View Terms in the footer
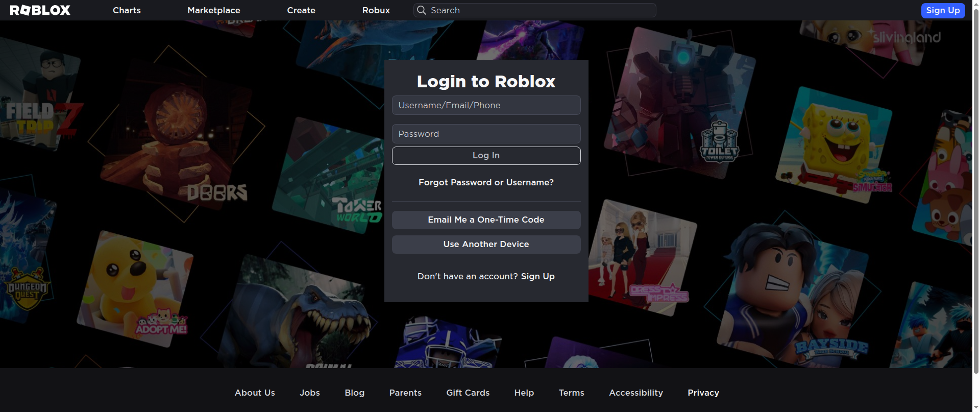This screenshot has width=980, height=412. tap(571, 393)
